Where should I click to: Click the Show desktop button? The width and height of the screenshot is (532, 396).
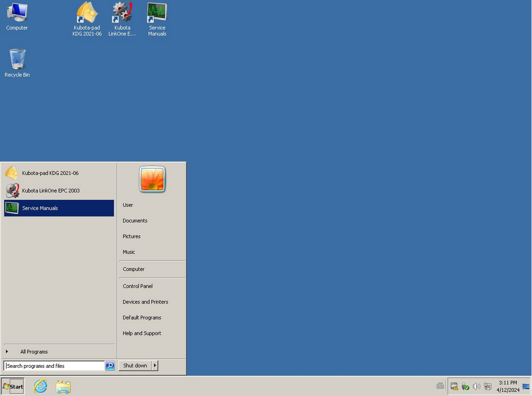click(x=526, y=386)
